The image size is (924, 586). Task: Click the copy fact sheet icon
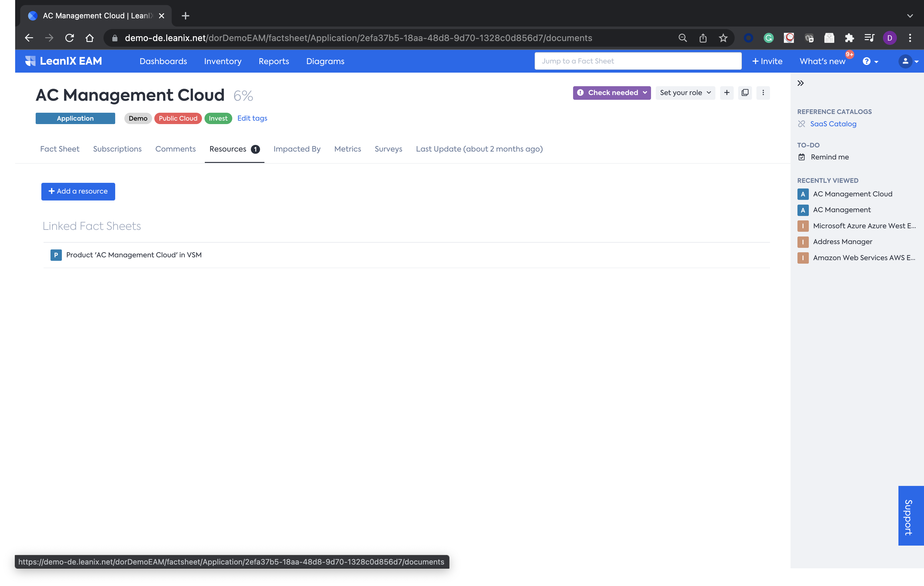745,93
